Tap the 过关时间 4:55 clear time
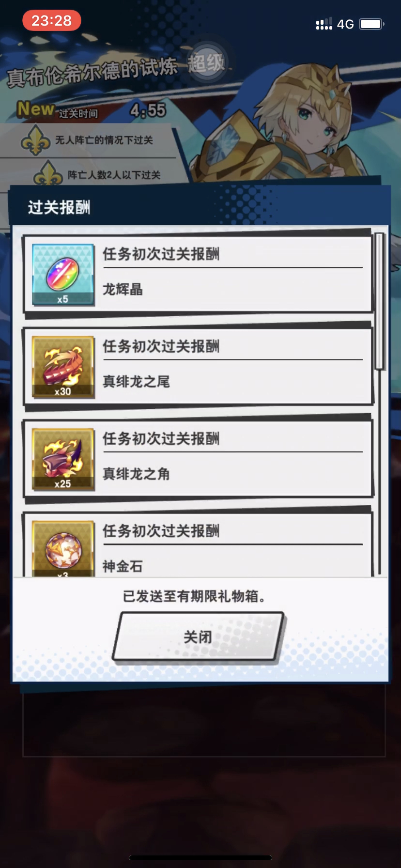 [x=112, y=111]
